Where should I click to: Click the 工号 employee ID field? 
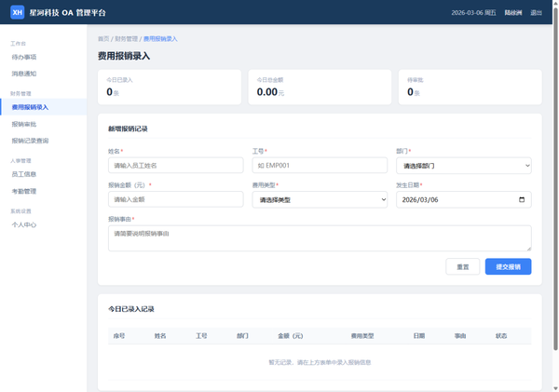320,166
